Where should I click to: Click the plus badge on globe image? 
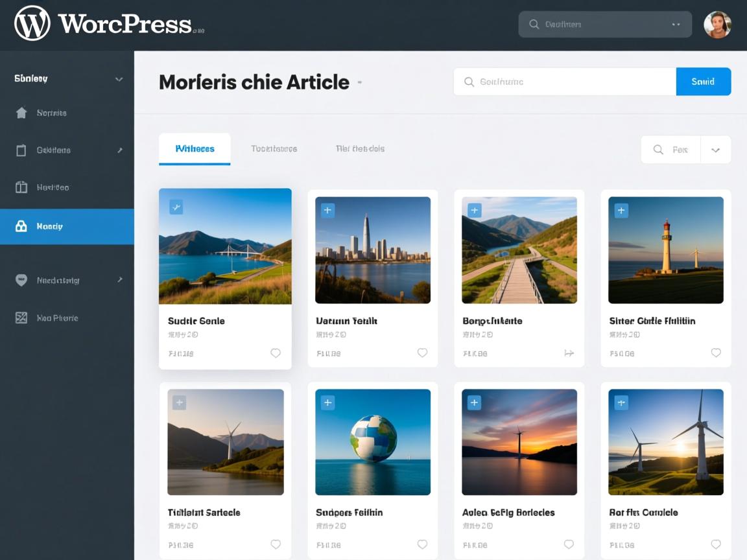click(328, 403)
